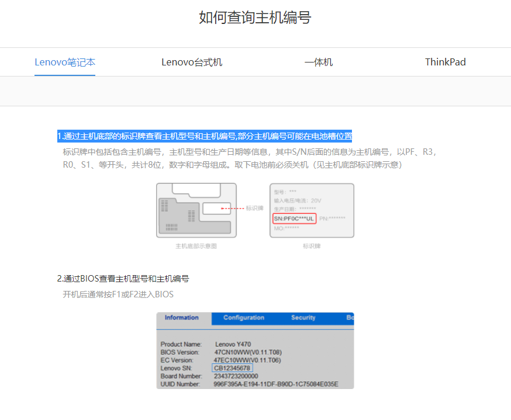Open the 一体机 tab
The width and height of the screenshot is (511, 420).
point(319,62)
